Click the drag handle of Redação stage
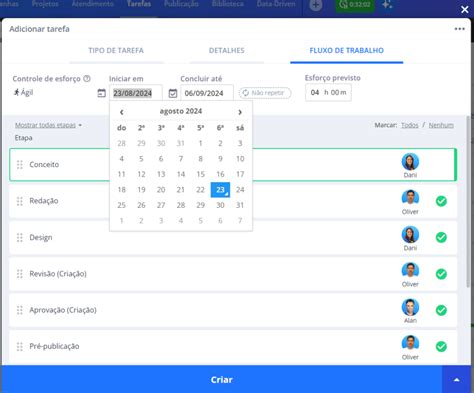Image resolution: width=474 pixels, height=393 pixels. point(20,201)
